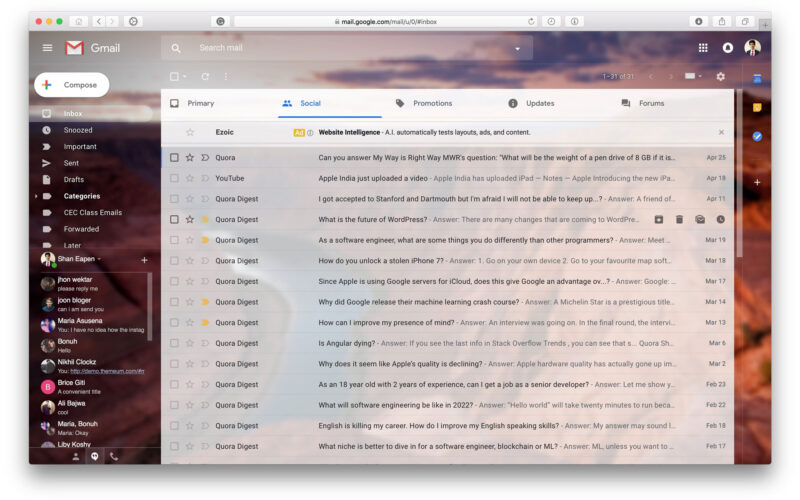This screenshot has width=800, height=500.
Task: Start a new chat with plus icon
Action: pos(144,260)
